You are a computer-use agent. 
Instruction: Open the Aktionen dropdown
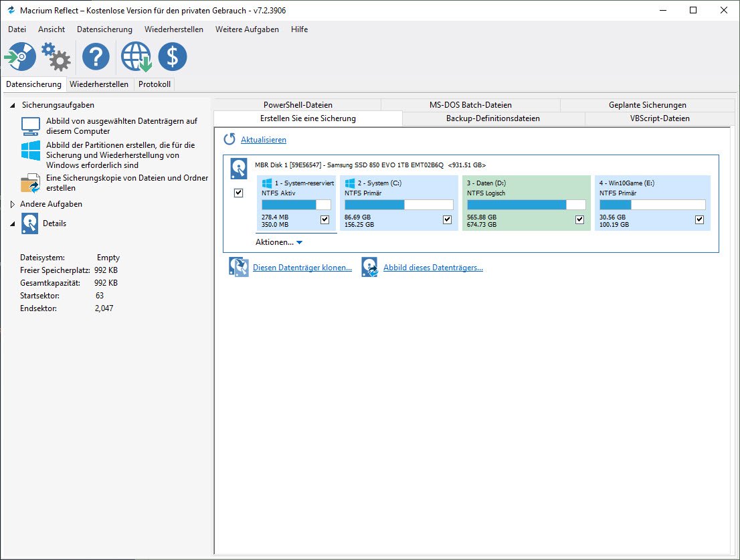[x=279, y=242]
